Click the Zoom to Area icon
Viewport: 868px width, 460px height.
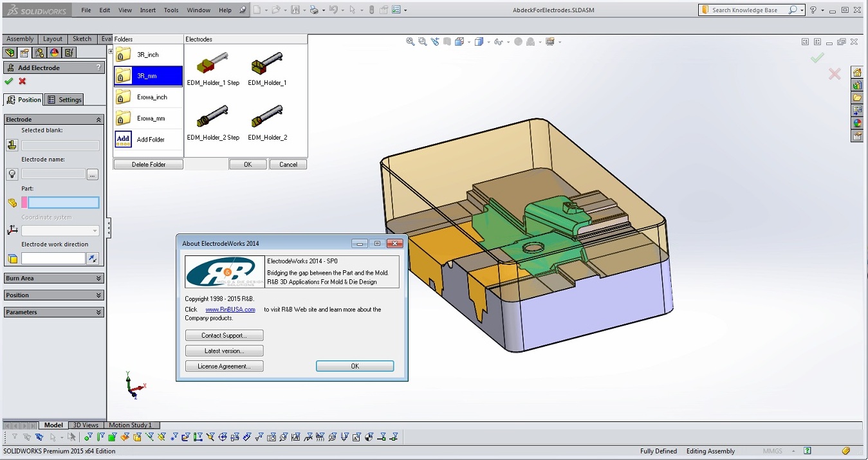[422, 42]
